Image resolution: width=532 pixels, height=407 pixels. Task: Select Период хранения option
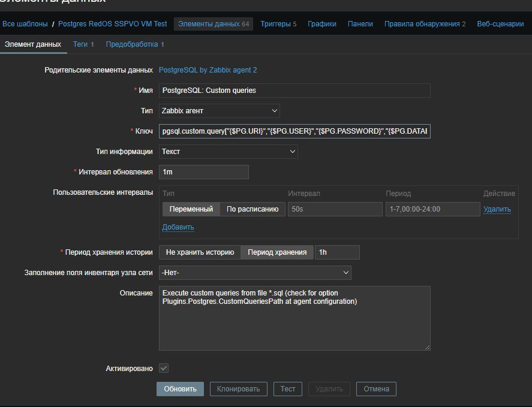tap(277, 252)
